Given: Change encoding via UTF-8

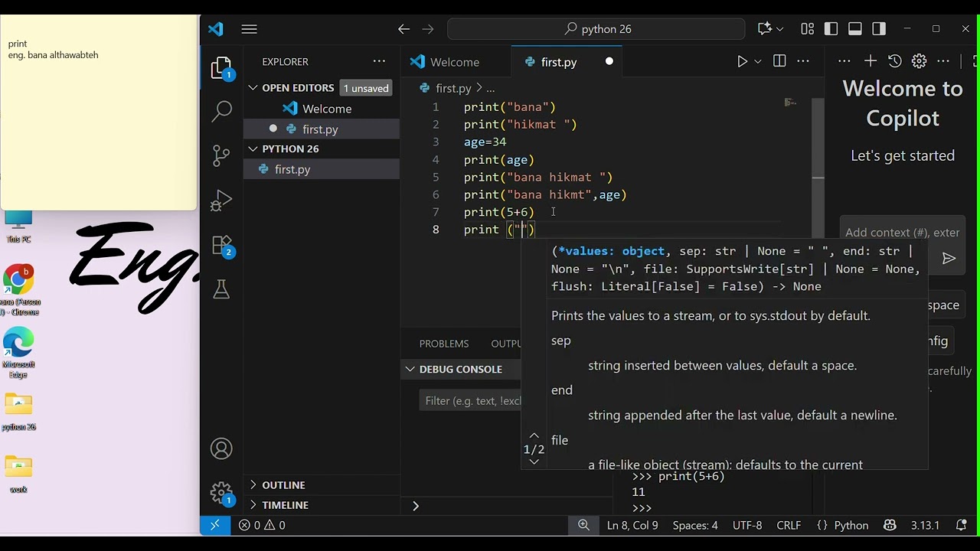Looking at the screenshot, I should [x=747, y=525].
